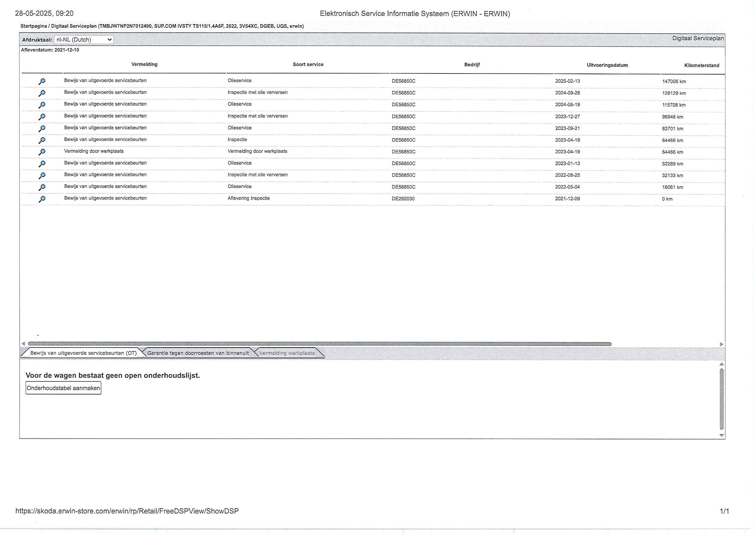Screen dimensions: 756x535
Task: Click the DE292030 company cell
Action: pyautogui.click(x=403, y=199)
